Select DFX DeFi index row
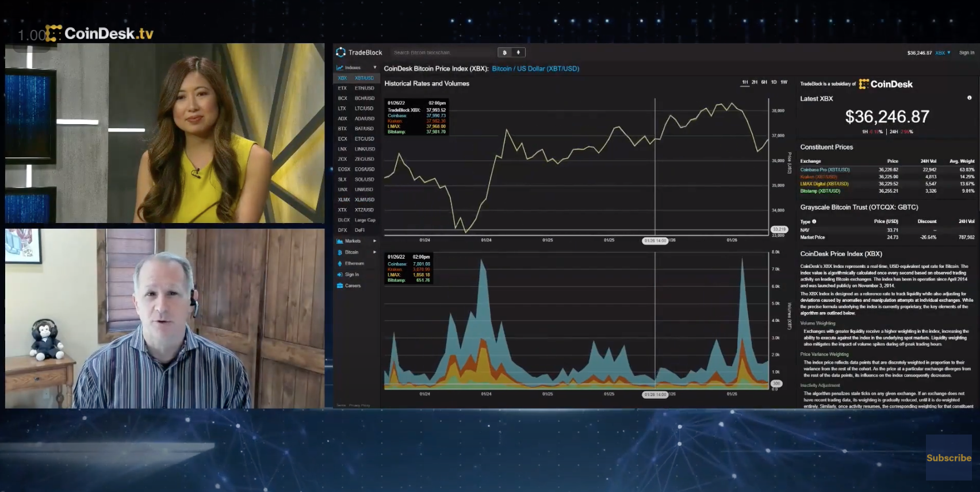The width and height of the screenshot is (980, 492). tap(357, 230)
